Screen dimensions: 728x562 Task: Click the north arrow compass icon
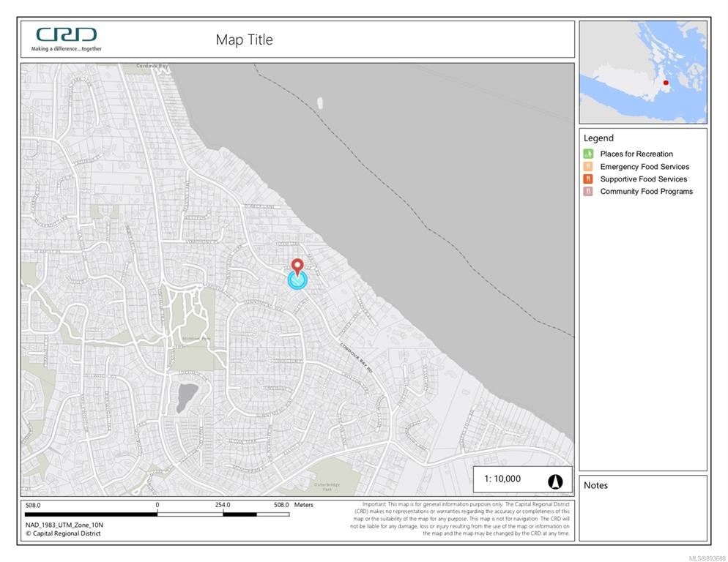555,482
